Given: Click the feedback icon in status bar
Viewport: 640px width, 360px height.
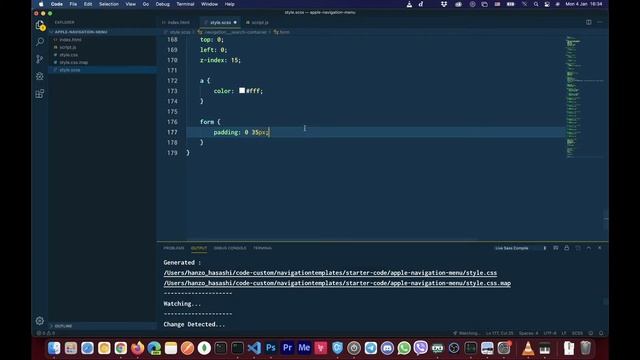Looking at the screenshot, I should (591, 333).
